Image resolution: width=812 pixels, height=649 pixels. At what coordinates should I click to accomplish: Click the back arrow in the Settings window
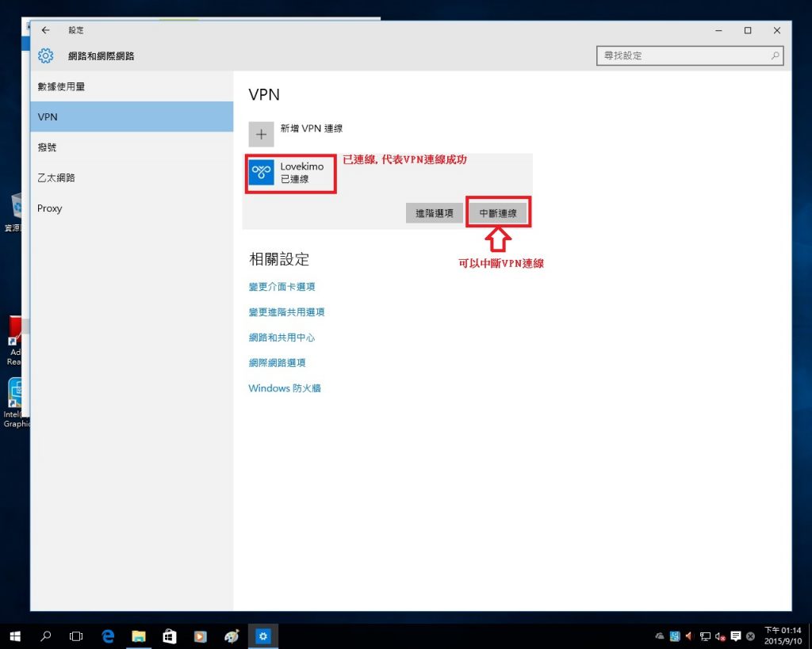click(x=45, y=30)
